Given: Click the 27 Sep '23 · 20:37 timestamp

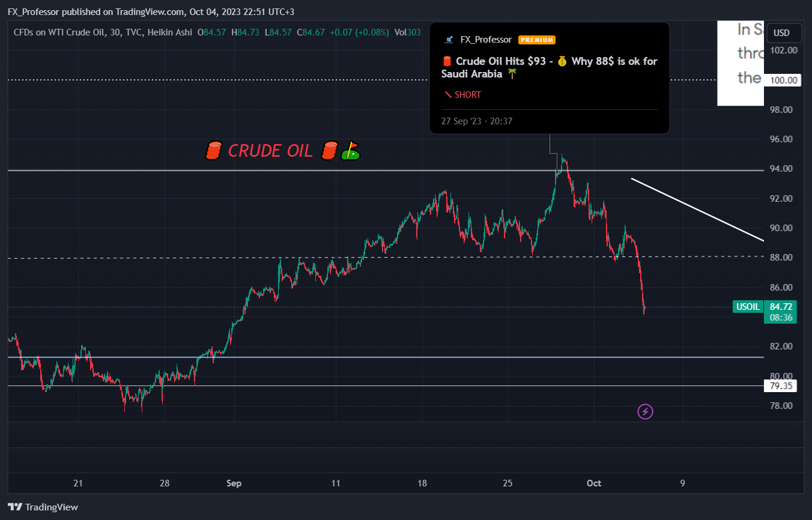Looking at the screenshot, I should [477, 121].
